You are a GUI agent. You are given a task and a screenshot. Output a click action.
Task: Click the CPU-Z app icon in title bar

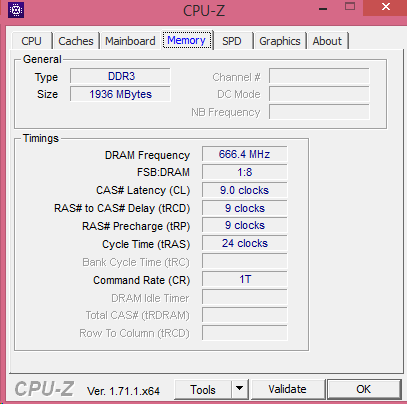click(16, 10)
